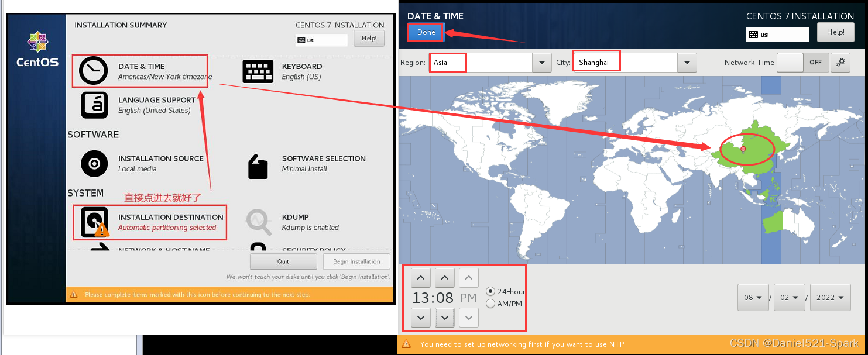
Task: Click the Done button
Action: click(x=426, y=33)
